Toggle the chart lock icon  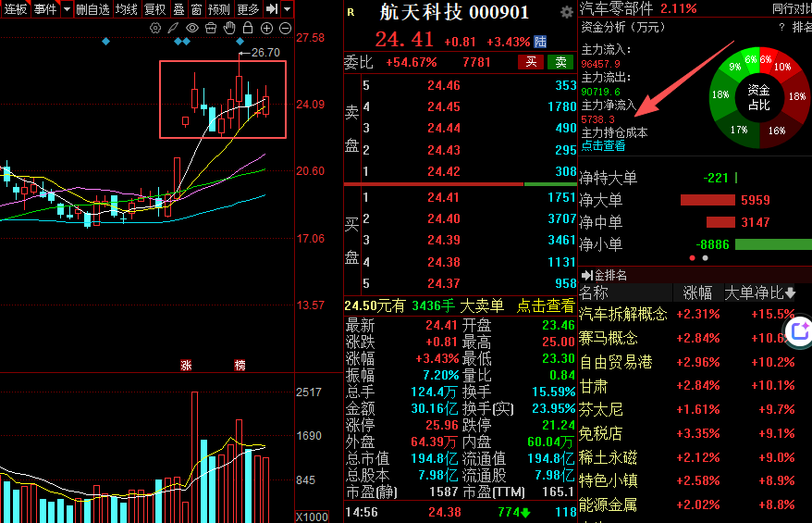tap(248, 28)
